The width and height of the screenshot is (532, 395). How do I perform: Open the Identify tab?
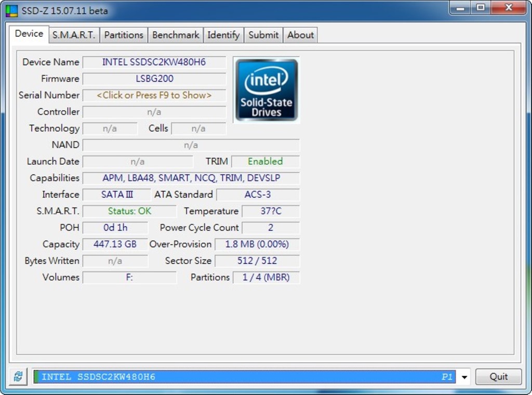coord(223,35)
